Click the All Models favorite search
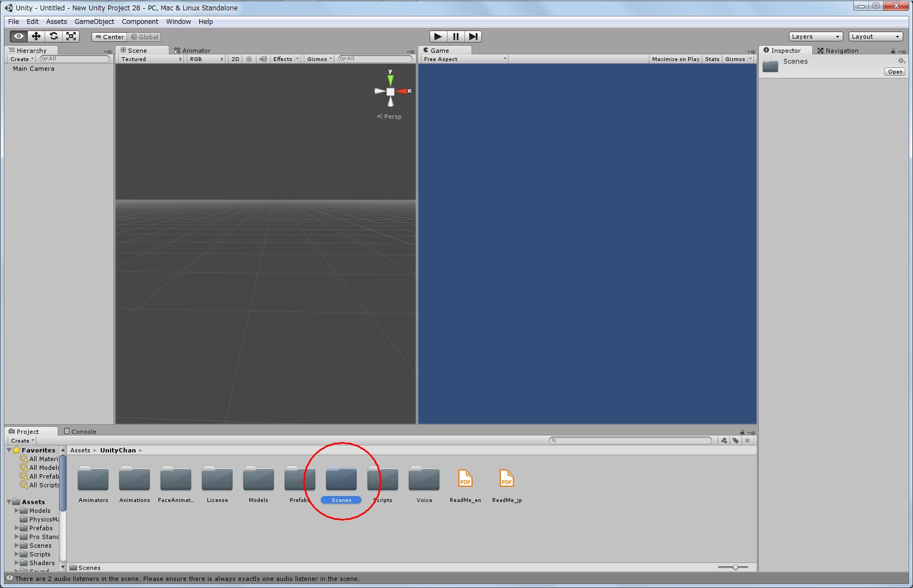The height and width of the screenshot is (588, 913). click(40, 468)
